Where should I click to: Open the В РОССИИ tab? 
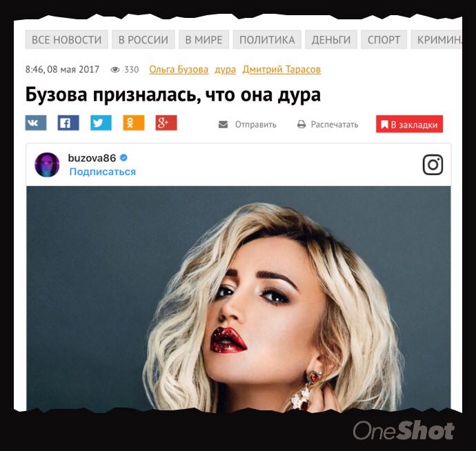[x=143, y=39]
